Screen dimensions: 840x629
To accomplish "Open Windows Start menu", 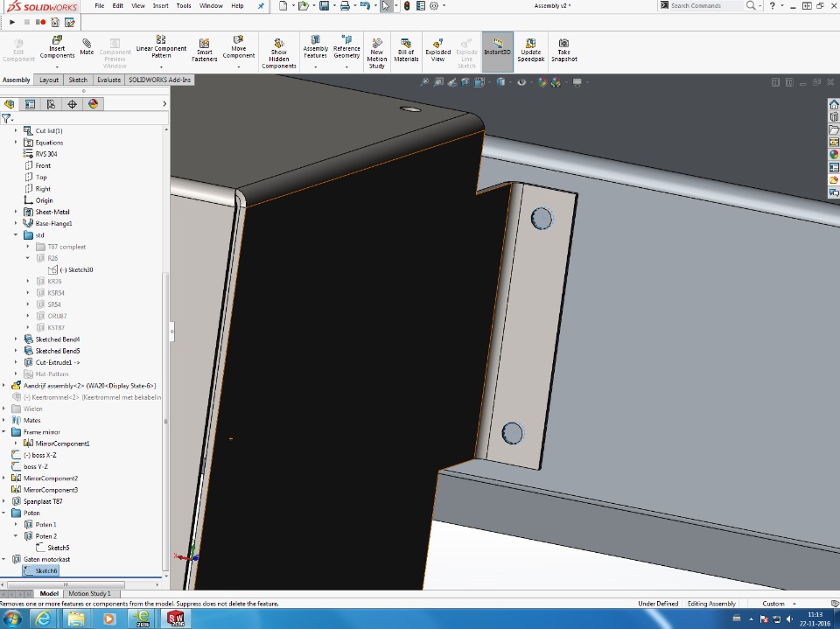I will coord(11,619).
